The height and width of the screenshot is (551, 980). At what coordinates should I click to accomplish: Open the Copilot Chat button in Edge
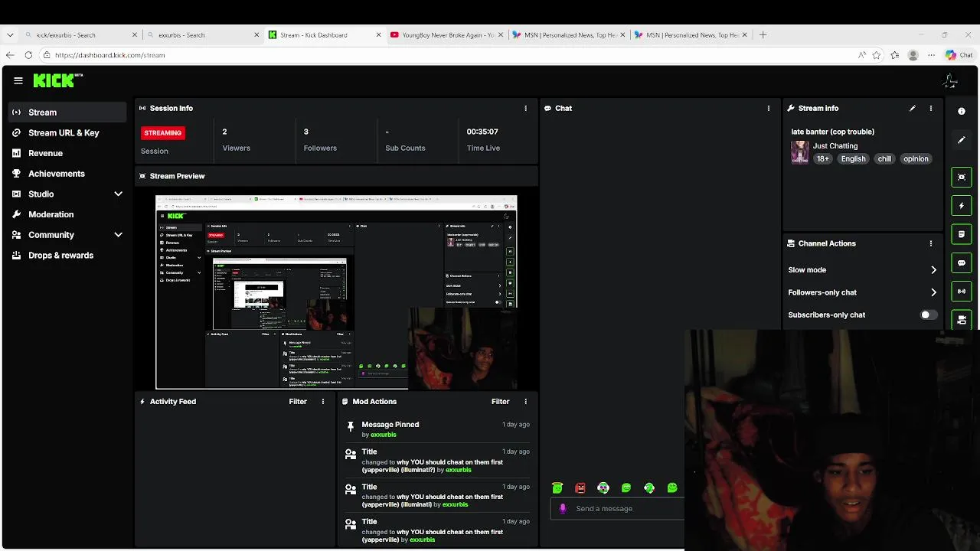pyautogui.click(x=959, y=55)
